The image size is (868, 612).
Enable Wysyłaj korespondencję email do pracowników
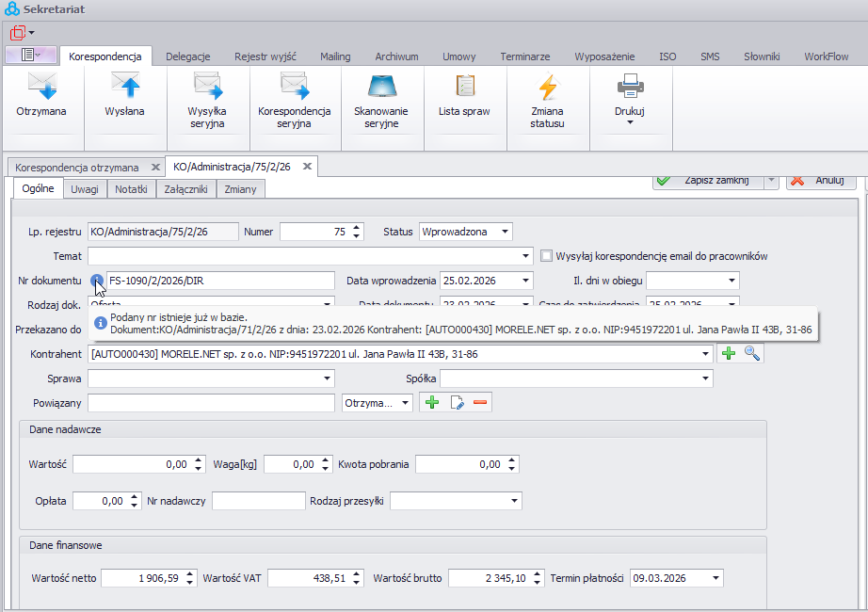click(547, 256)
